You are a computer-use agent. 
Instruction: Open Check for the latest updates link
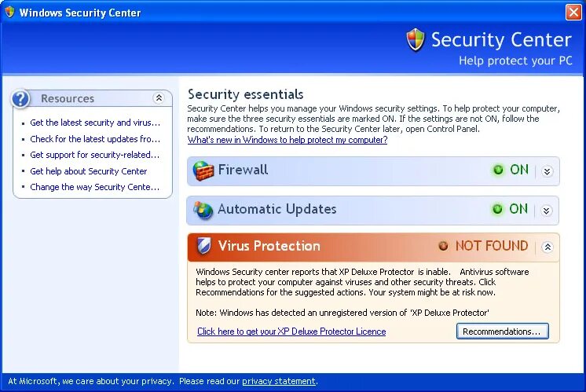[x=95, y=139]
